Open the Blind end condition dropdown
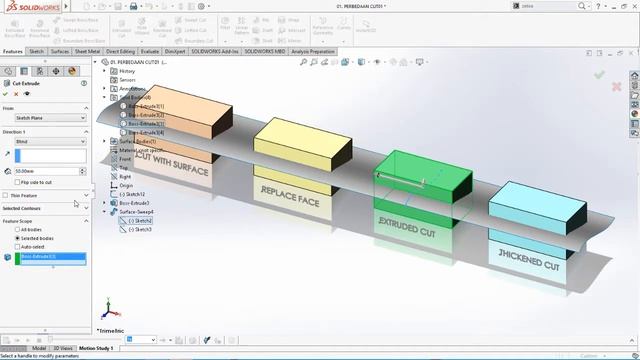This screenshot has width=640, height=360. coord(51,142)
